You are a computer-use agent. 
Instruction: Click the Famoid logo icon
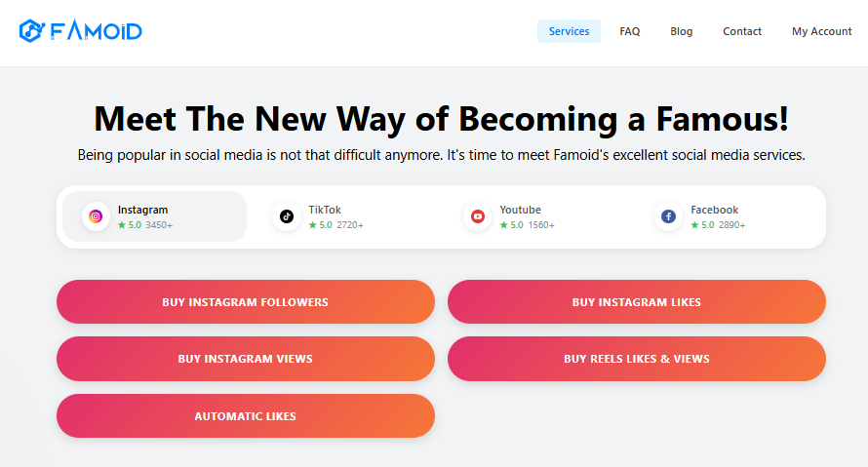pos(31,31)
